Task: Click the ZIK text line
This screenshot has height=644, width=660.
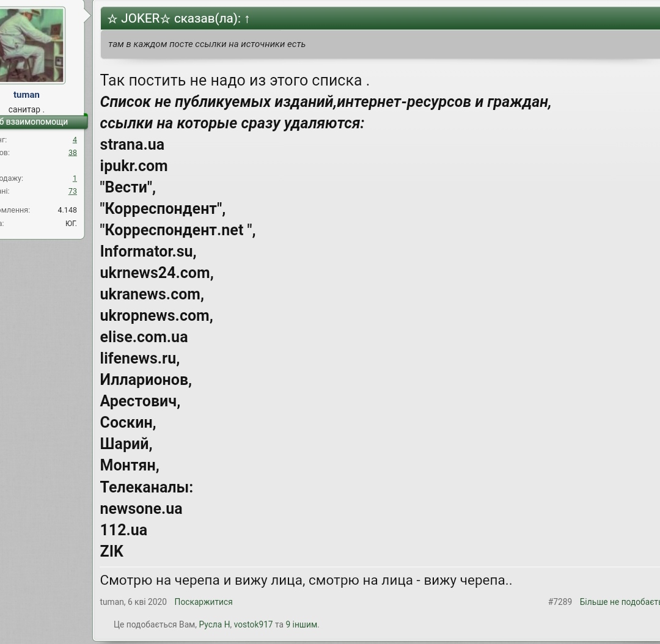Action: (x=112, y=551)
